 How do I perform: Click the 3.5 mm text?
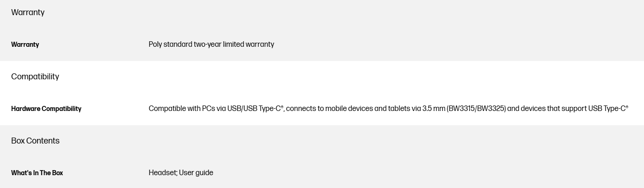click(433, 109)
